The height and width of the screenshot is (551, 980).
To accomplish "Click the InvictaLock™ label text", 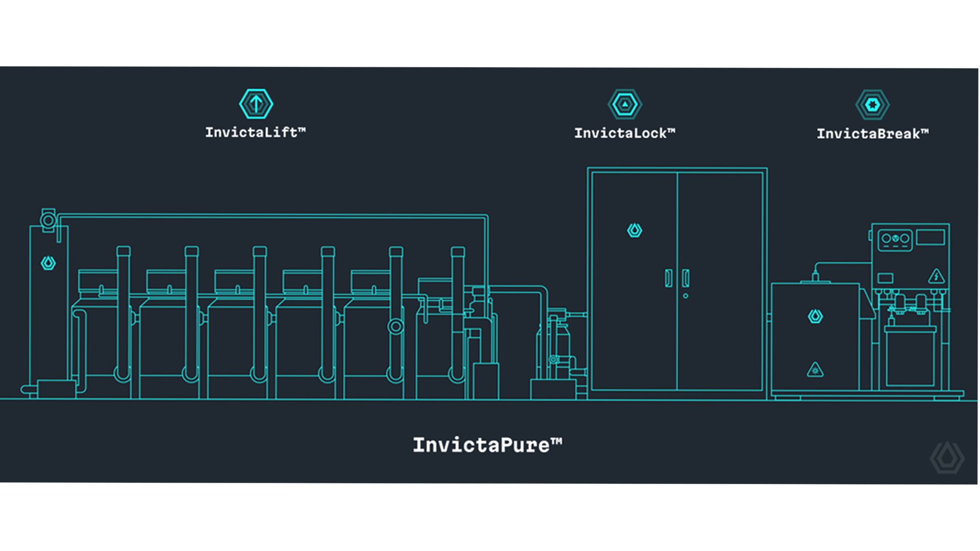I will click(x=624, y=134).
